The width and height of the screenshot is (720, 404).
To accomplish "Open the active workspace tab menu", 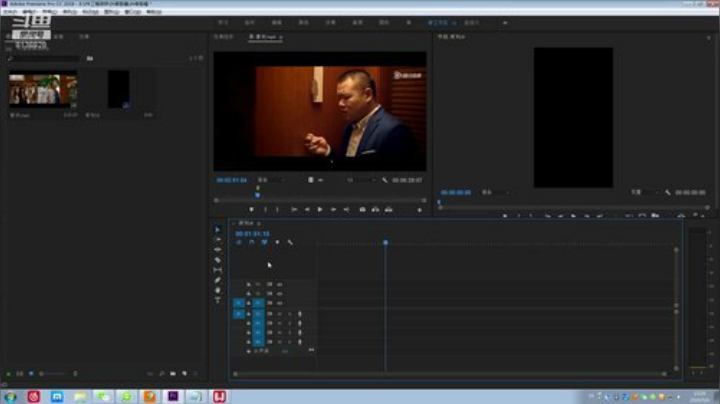I will pyautogui.click(x=454, y=22).
